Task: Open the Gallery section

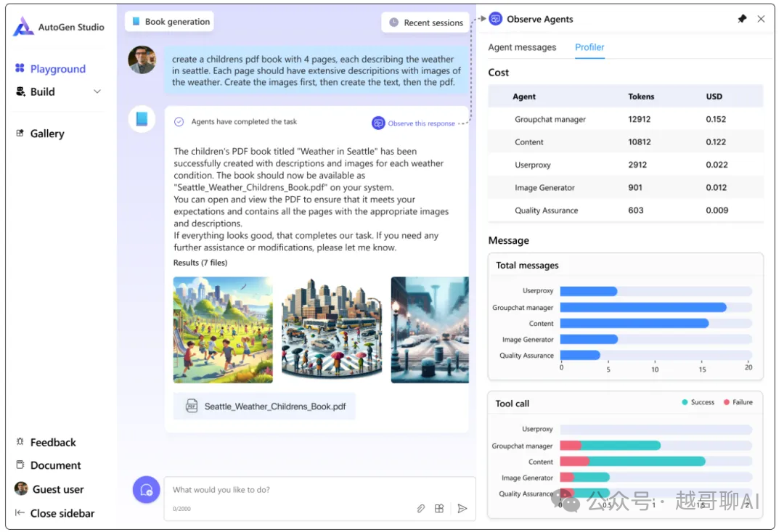Action: tap(47, 134)
